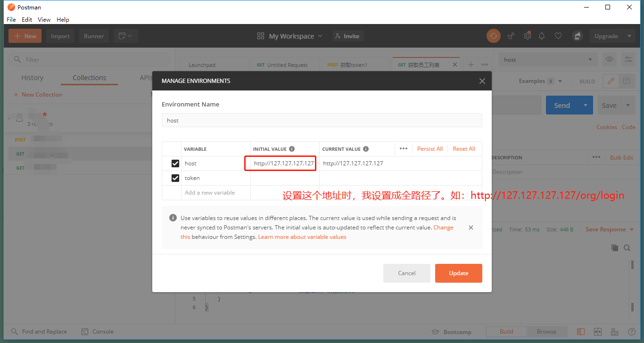Select the POST 获取token1 tab
Image resolution: width=644 pixels, height=343 pixels.
coord(355,65)
